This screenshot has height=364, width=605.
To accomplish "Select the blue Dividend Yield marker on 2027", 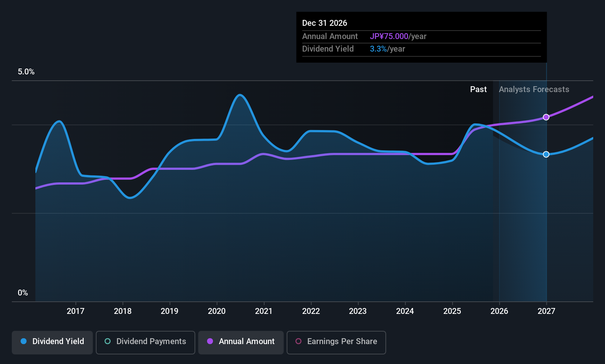I will [546, 154].
